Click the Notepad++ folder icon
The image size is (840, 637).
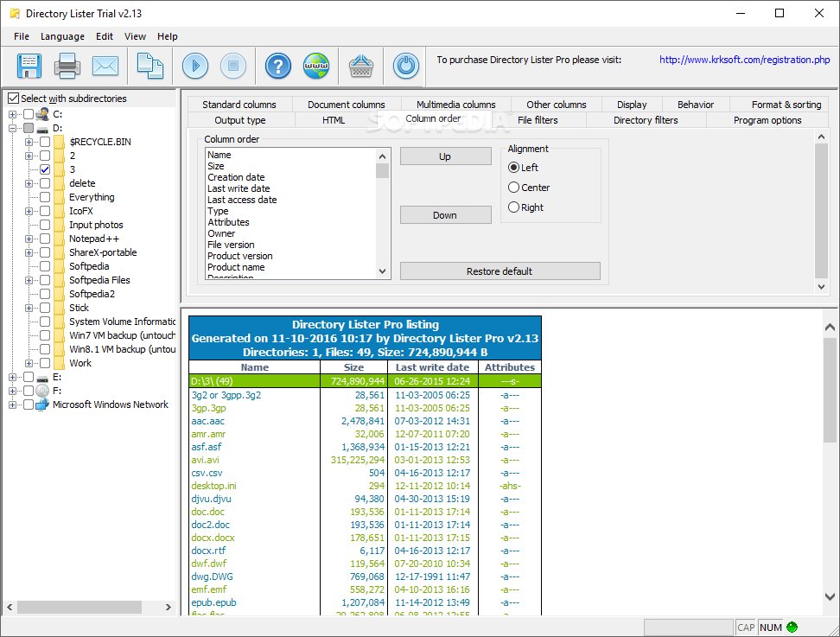pyautogui.click(x=60, y=239)
